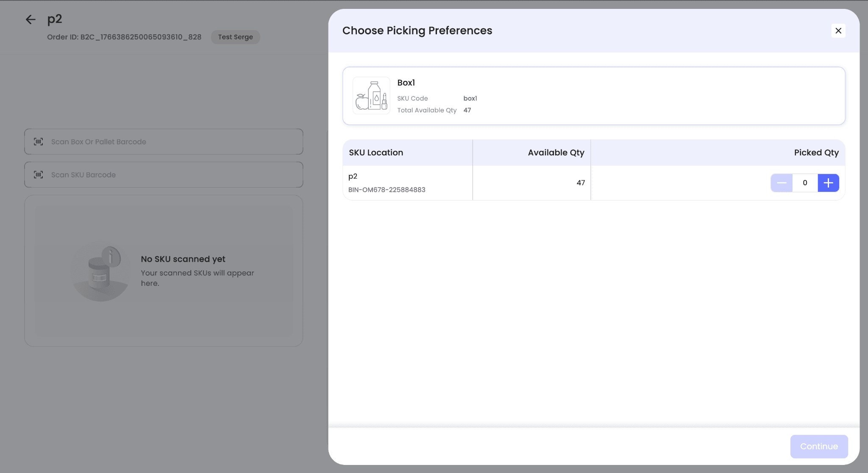Click the Available Qty column header
Screen dimensions: 868x473
tap(556, 152)
